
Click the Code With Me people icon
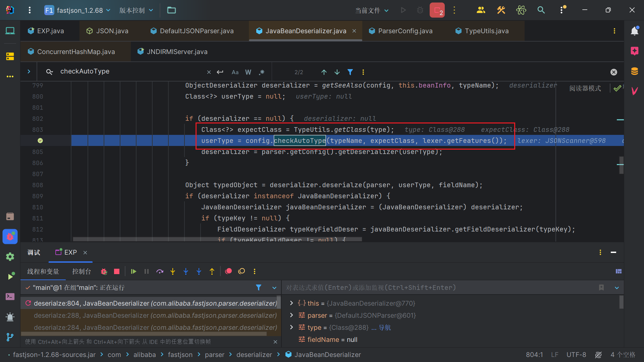[481, 10]
